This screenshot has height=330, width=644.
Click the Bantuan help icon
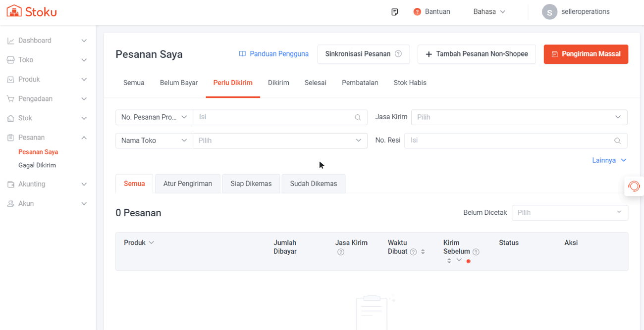(x=417, y=12)
